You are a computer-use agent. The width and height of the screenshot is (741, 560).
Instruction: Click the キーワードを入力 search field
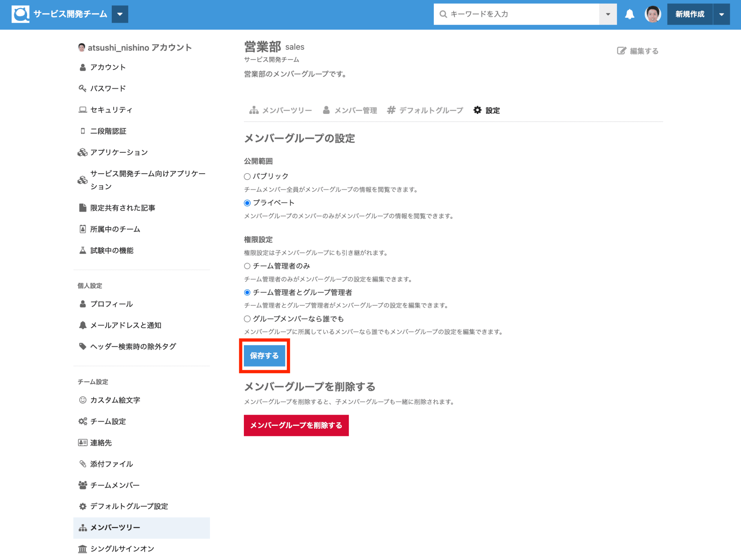tap(517, 14)
